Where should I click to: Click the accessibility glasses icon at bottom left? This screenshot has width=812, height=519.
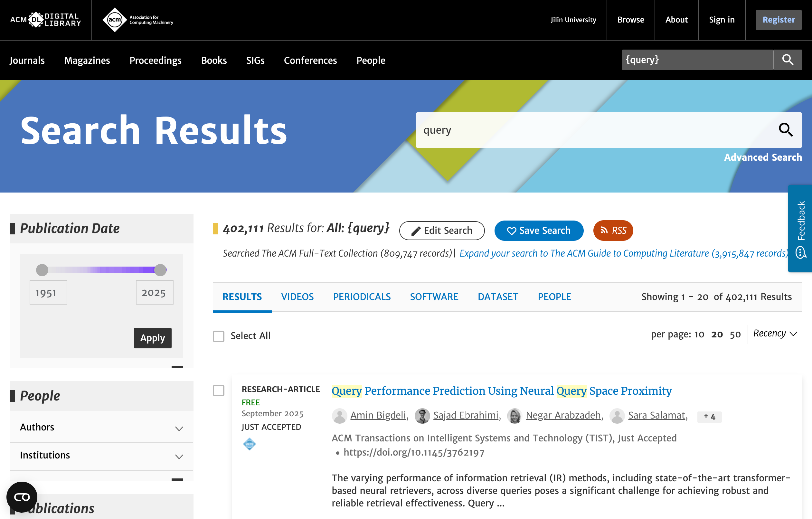pyautogui.click(x=22, y=497)
